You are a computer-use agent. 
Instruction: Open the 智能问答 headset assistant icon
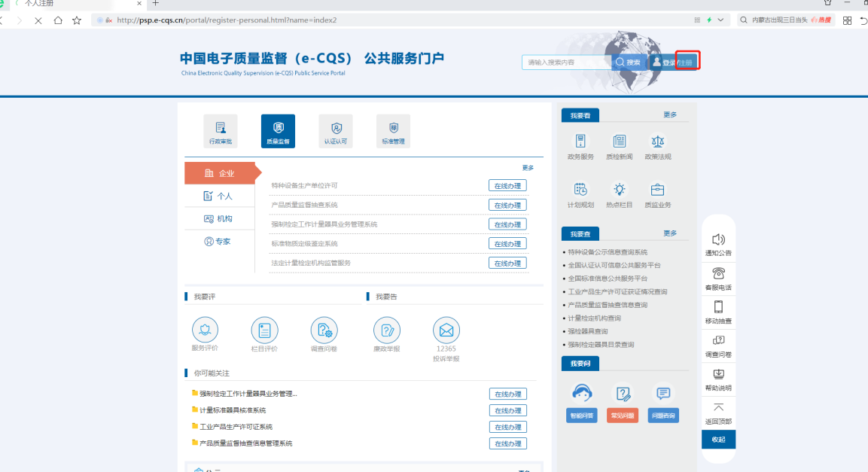pyautogui.click(x=582, y=393)
